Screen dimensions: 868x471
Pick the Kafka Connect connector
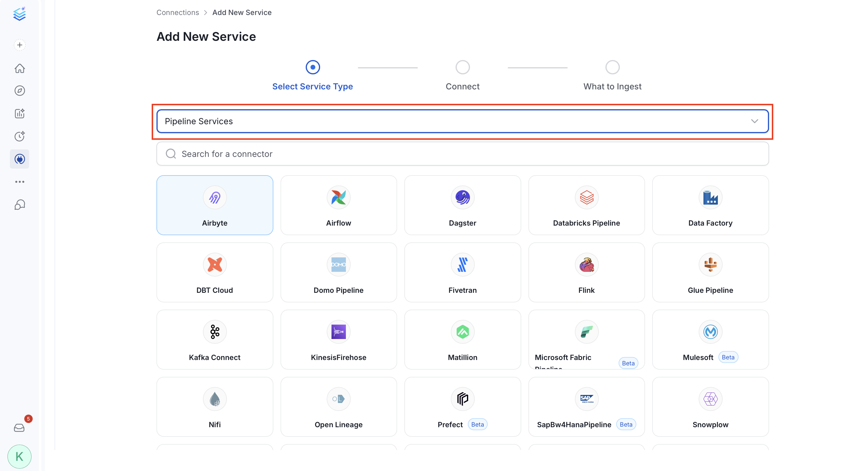click(x=215, y=340)
